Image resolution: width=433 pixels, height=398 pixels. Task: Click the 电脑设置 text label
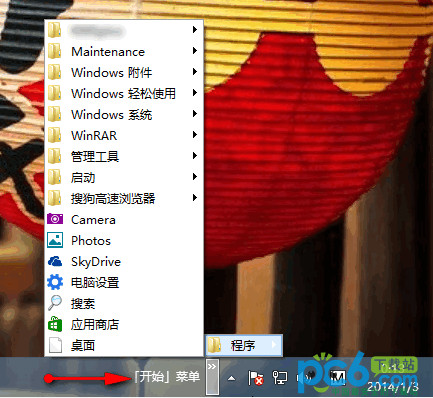(x=95, y=282)
